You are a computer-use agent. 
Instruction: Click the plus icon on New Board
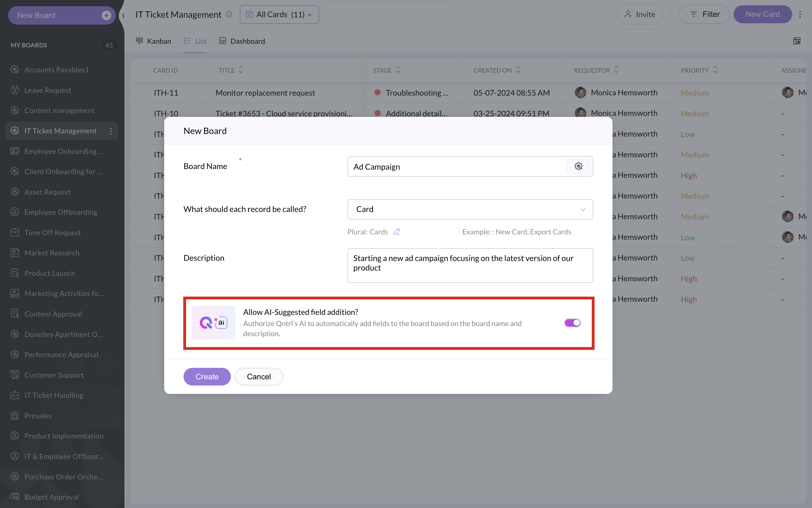point(106,15)
